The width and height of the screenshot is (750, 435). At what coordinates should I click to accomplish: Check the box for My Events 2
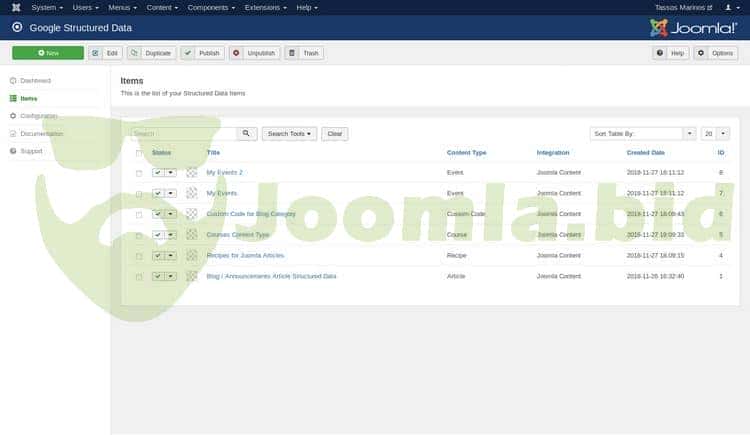pyautogui.click(x=139, y=173)
